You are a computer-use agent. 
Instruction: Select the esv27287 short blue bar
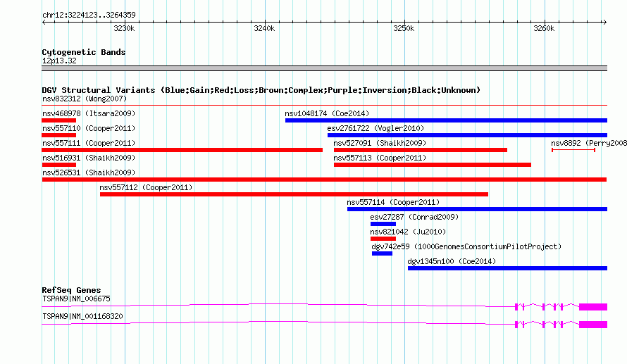[x=383, y=224]
